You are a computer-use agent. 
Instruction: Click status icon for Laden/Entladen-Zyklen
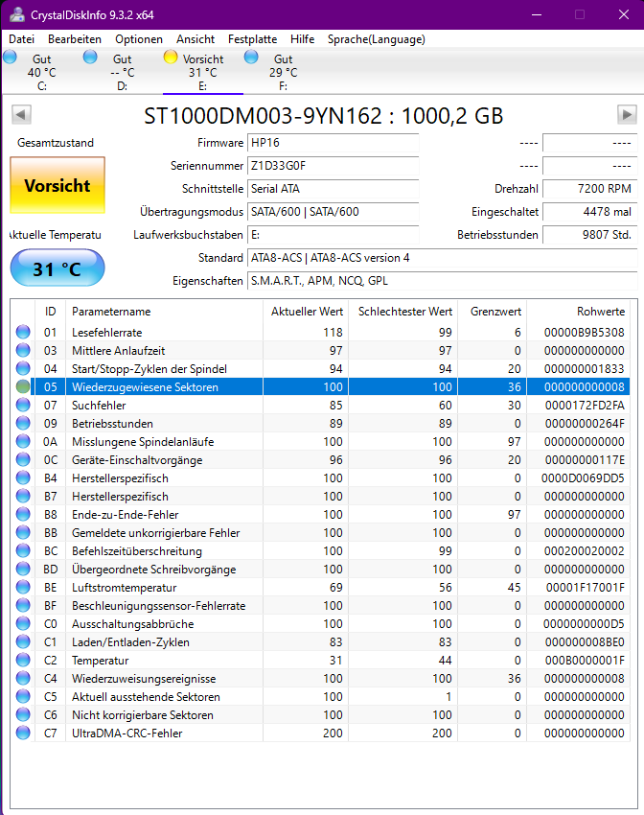[x=23, y=641]
